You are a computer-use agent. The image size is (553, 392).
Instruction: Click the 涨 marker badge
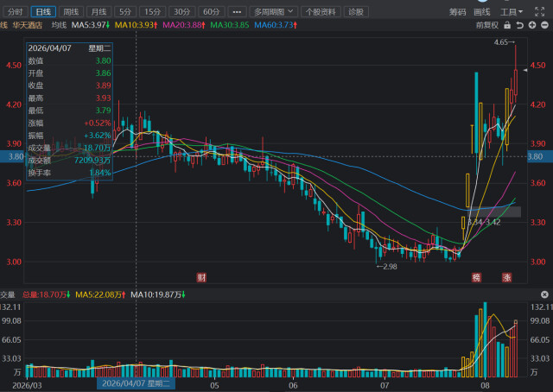pyautogui.click(x=507, y=277)
